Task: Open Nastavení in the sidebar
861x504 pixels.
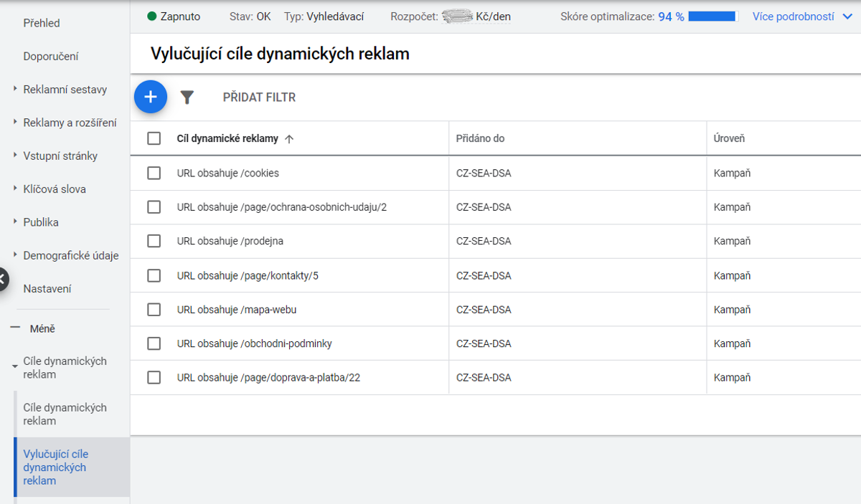Action: [47, 289]
